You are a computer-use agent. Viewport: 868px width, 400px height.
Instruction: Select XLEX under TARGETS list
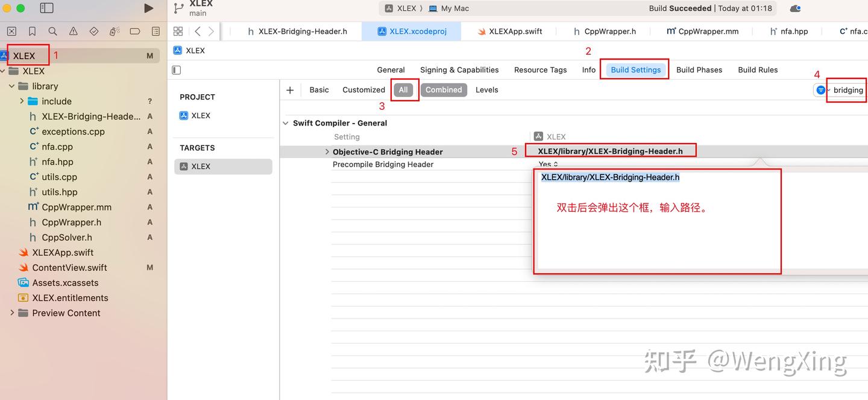(223, 167)
